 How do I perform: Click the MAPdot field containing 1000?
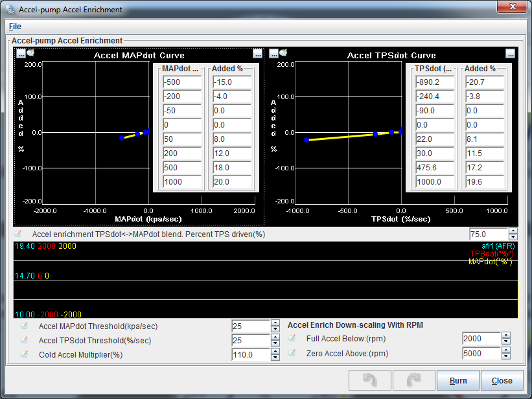pos(181,182)
